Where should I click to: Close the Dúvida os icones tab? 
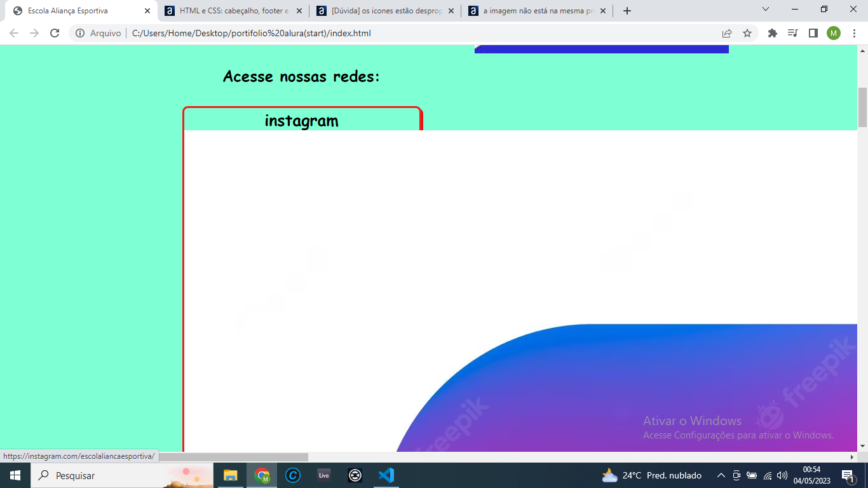451,11
